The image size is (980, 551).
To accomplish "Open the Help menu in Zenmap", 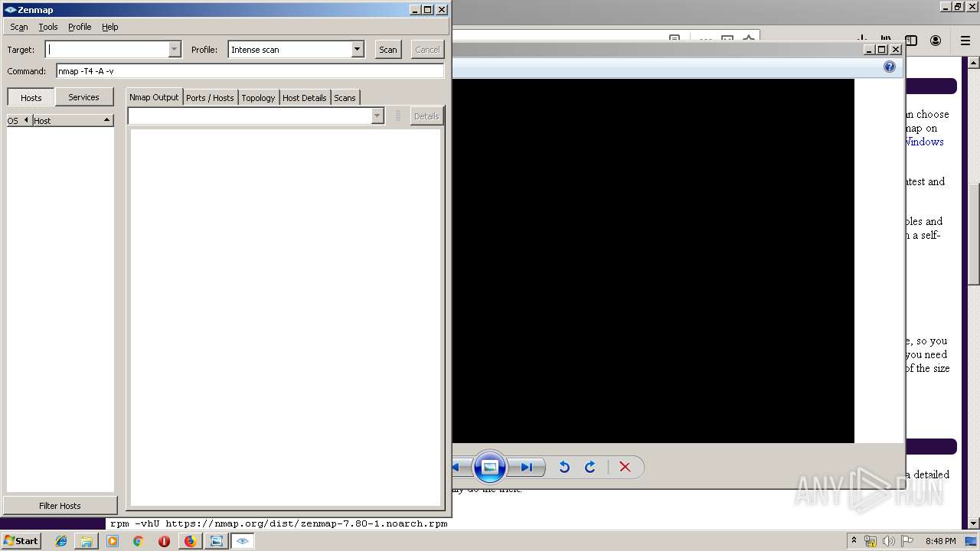I will [110, 27].
